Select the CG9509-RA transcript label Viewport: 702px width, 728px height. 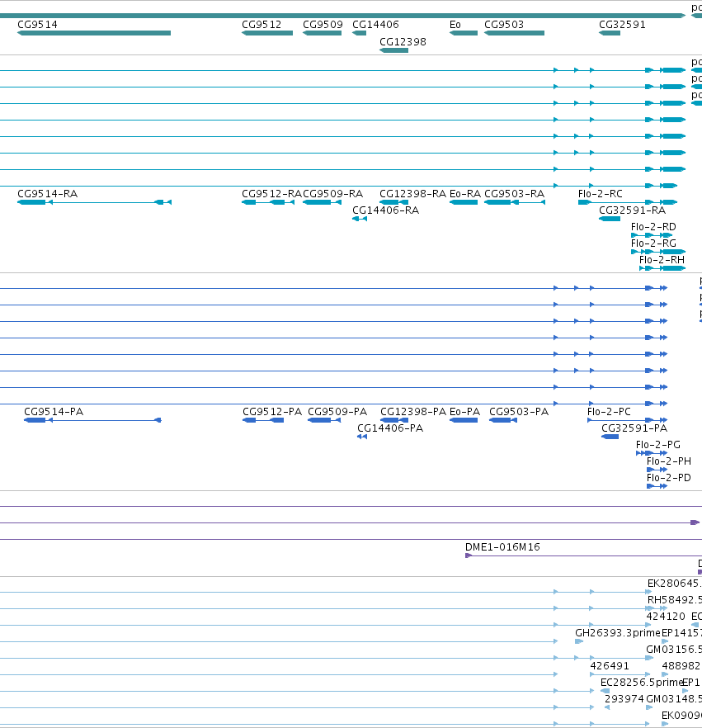pos(332,194)
